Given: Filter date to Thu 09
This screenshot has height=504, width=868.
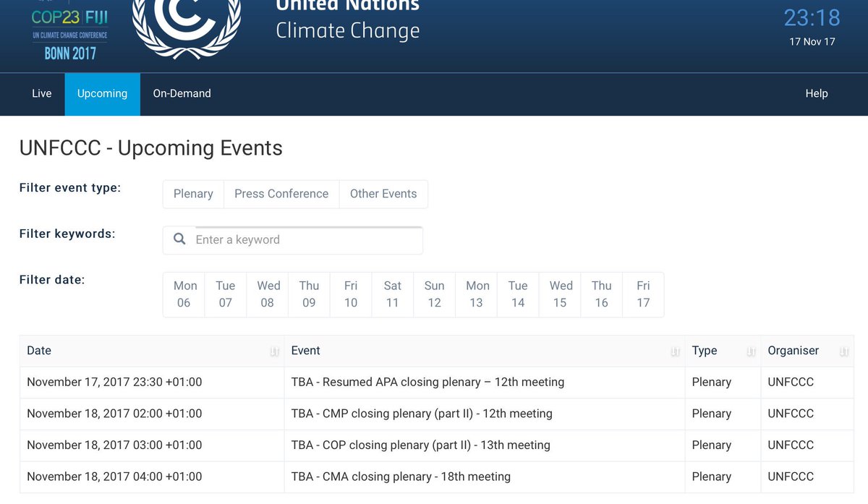Looking at the screenshot, I should [309, 294].
